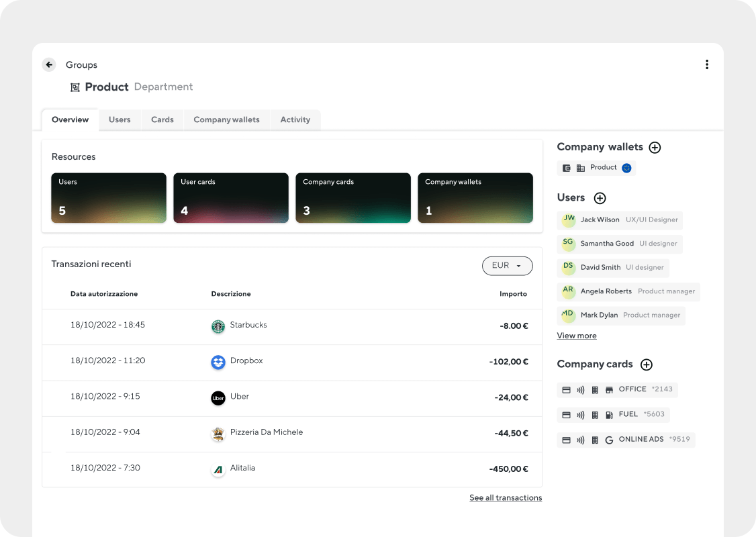The width and height of the screenshot is (756, 537).
Task: Click the Uber transaction description
Action: [x=240, y=396]
